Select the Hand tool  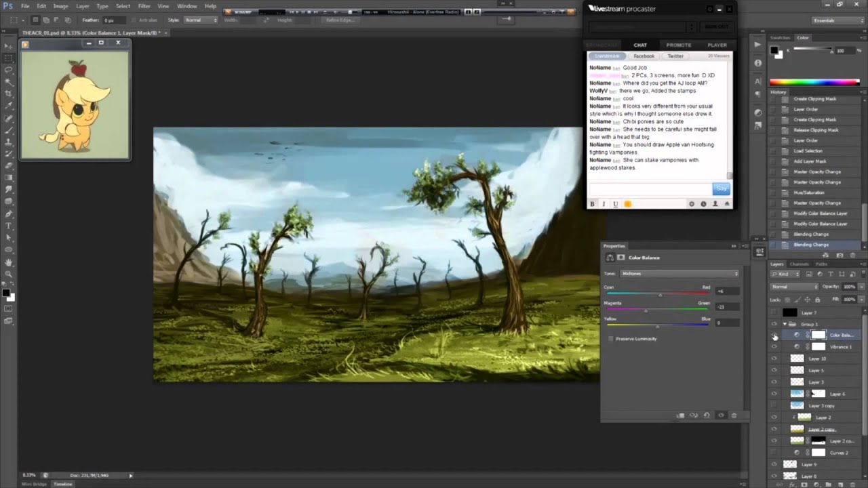(x=8, y=262)
